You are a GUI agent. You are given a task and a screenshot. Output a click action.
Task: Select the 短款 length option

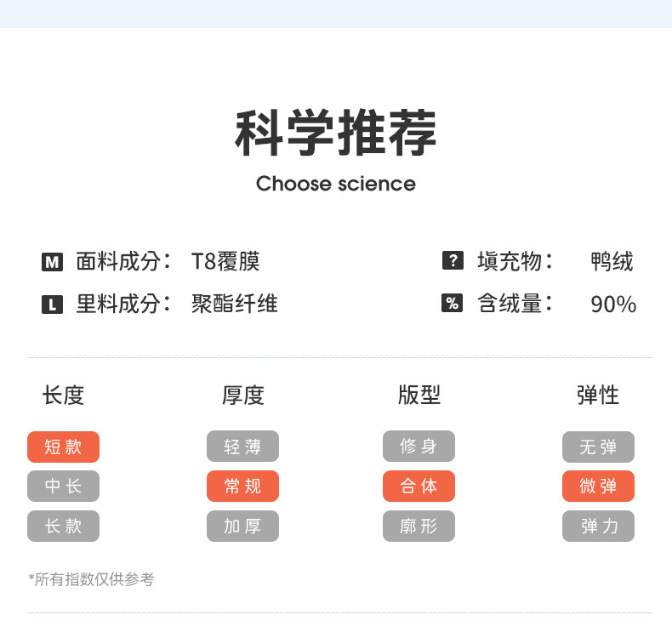point(63,447)
